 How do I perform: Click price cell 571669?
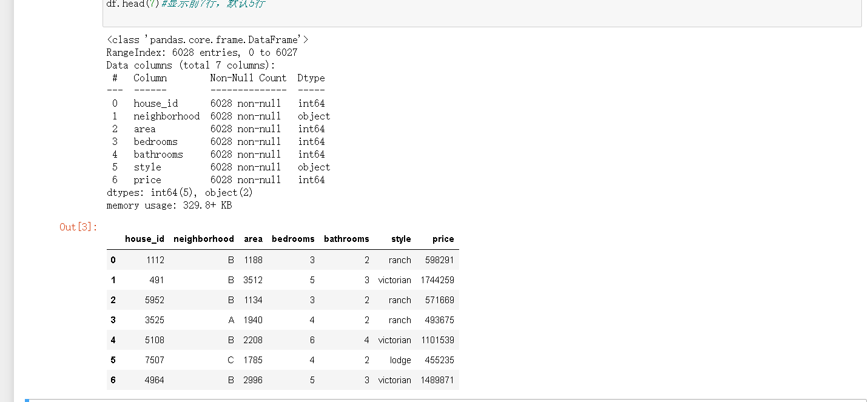pyautogui.click(x=440, y=300)
